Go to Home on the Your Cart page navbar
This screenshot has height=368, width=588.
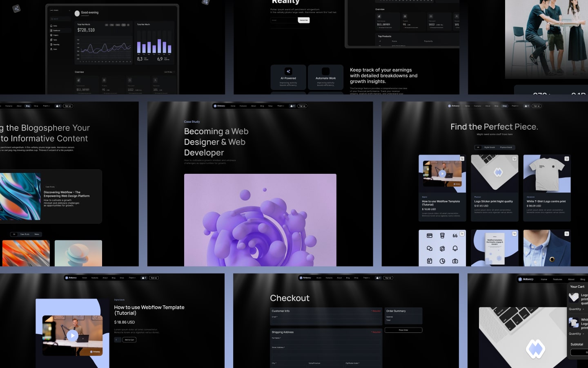[544, 279]
